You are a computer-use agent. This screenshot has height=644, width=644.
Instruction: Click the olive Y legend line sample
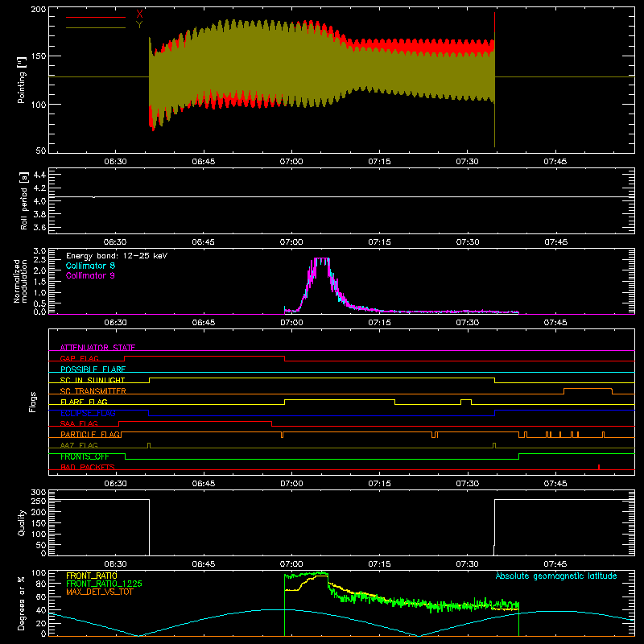tap(96, 28)
